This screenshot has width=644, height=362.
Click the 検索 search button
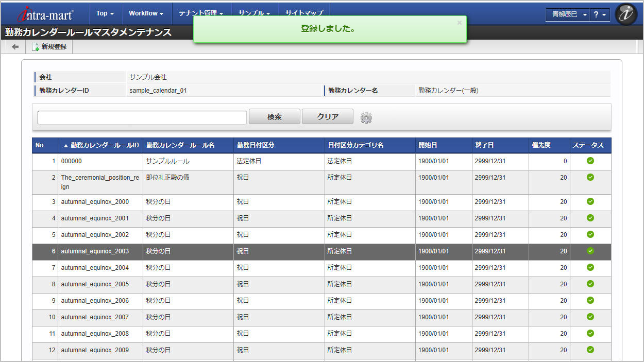(275, 116)
